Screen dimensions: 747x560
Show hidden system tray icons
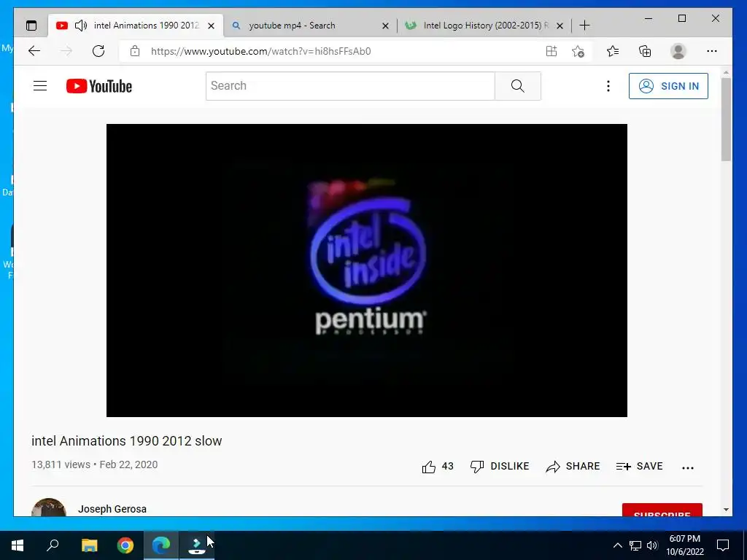[x=617, y=545]
